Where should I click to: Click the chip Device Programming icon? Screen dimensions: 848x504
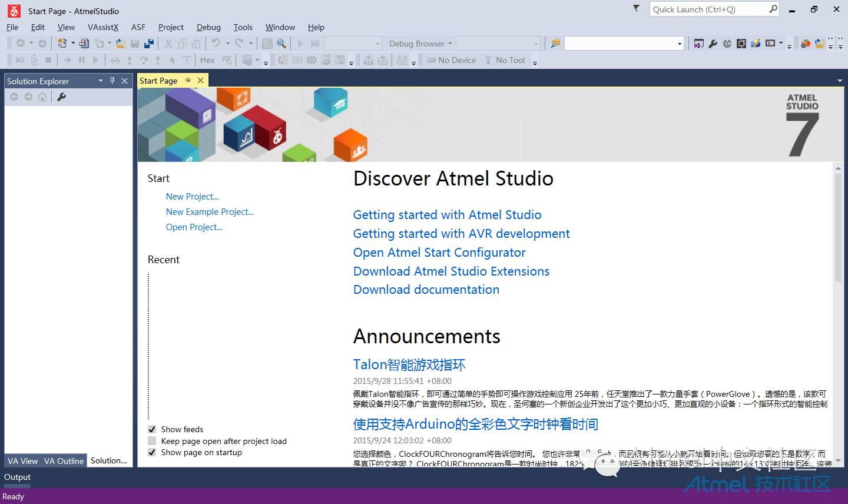coord(741,44)
